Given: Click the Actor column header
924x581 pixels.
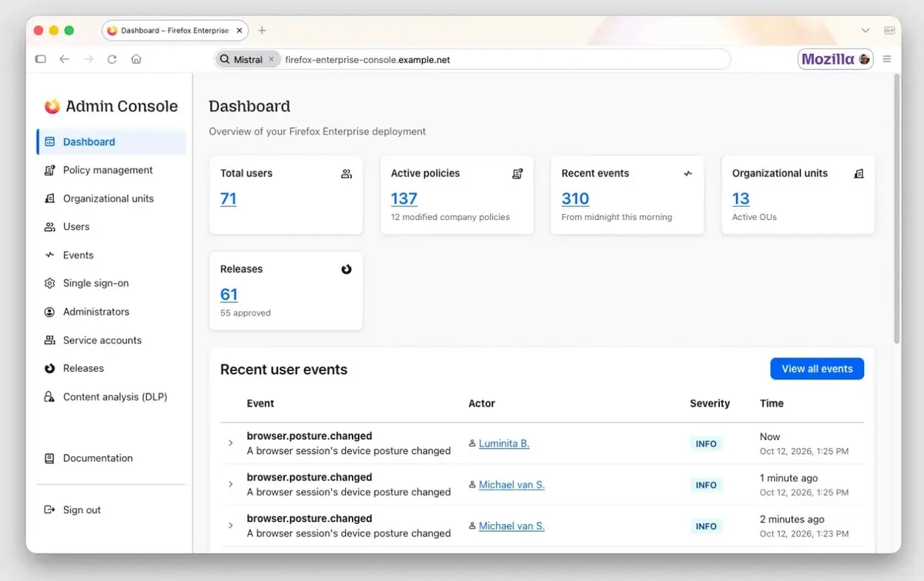Looking at the screenshot, I should (x=482, y=403).
